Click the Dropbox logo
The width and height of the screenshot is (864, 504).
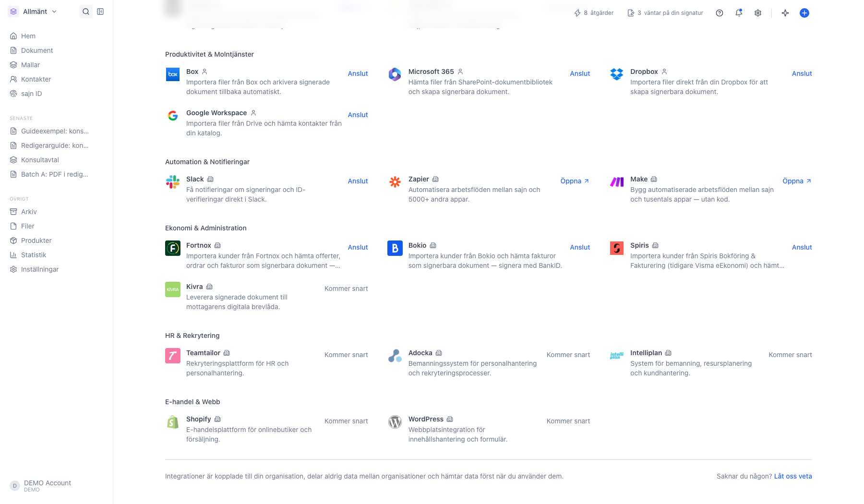[617, 74]
